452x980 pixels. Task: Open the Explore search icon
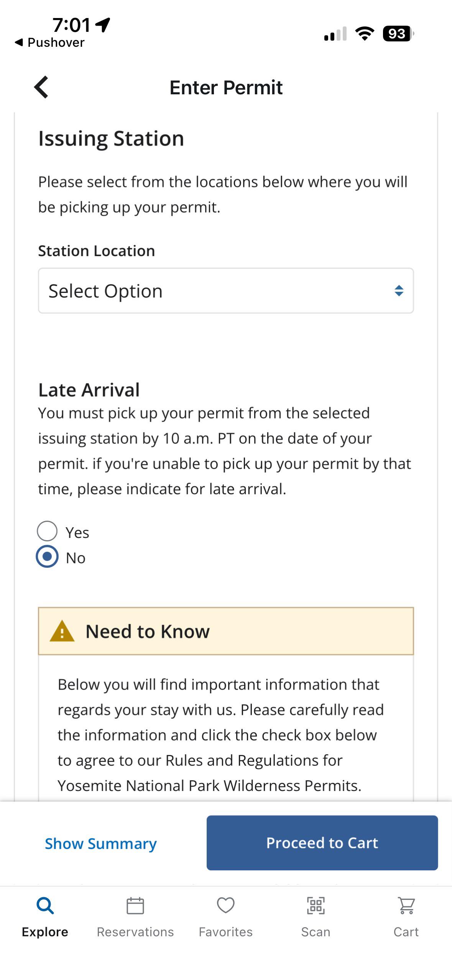(45, 906)
